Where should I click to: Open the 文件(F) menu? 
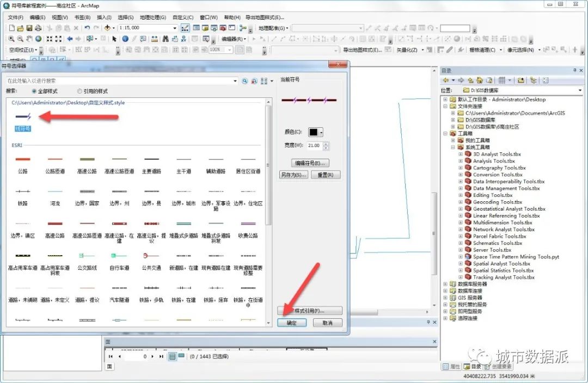pyautogui.click(x=15, y=17)
